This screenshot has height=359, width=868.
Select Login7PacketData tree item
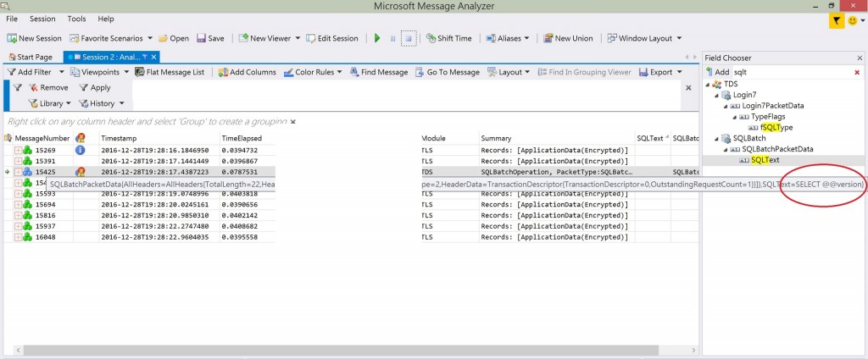[x=767, y=106]
